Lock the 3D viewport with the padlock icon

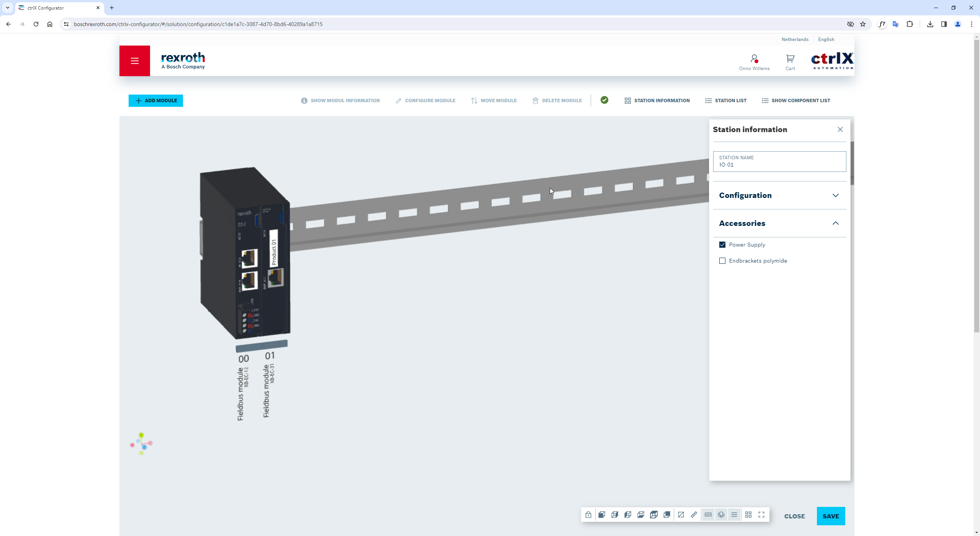588,515
